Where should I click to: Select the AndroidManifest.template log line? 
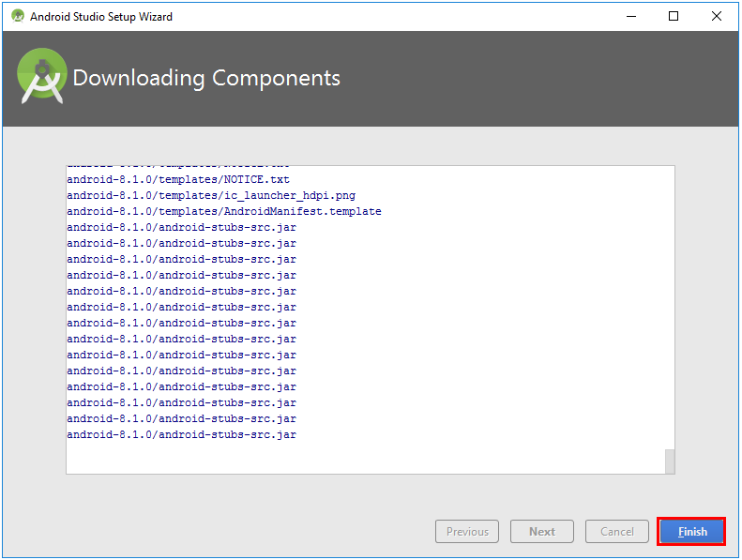click(x=224, y=211)
